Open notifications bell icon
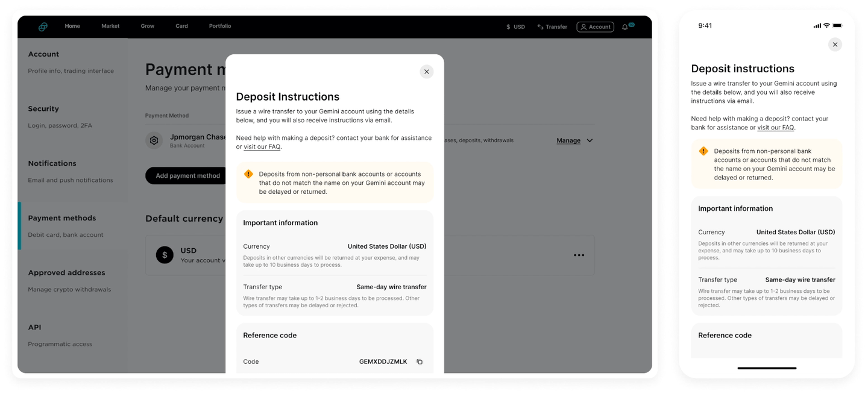 (626, 27)
